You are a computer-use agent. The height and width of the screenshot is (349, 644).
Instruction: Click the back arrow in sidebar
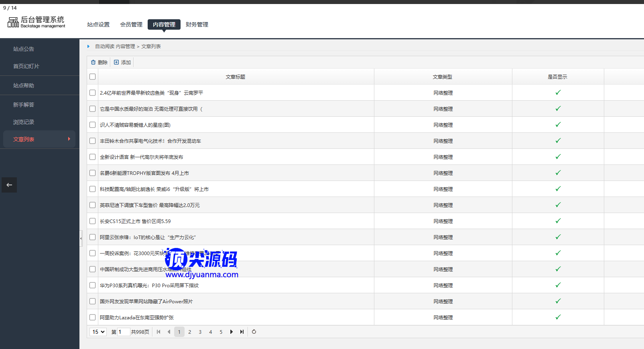tap(9, 185)
